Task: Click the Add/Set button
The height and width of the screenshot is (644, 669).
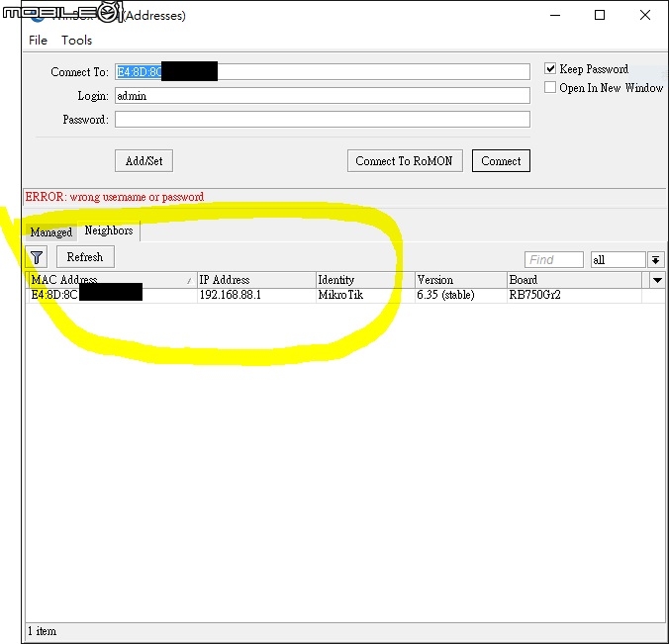Action: coord(143,161)
